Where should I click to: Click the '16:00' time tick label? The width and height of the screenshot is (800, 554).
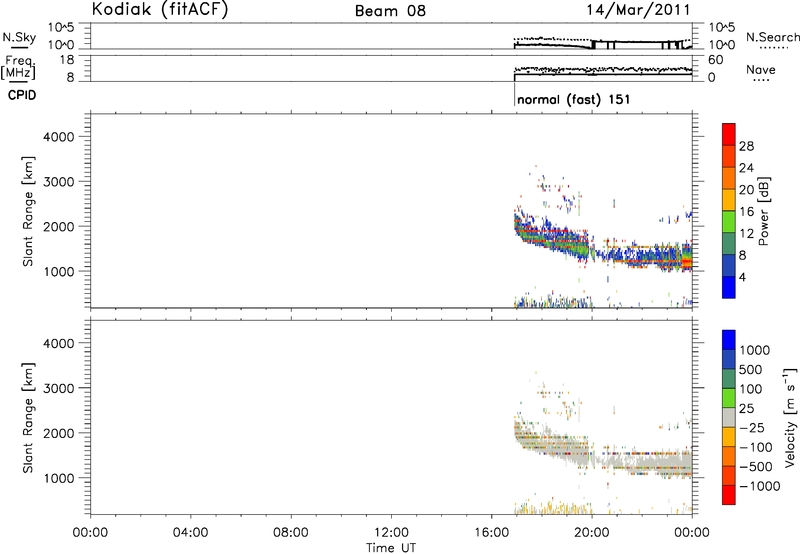491,533
